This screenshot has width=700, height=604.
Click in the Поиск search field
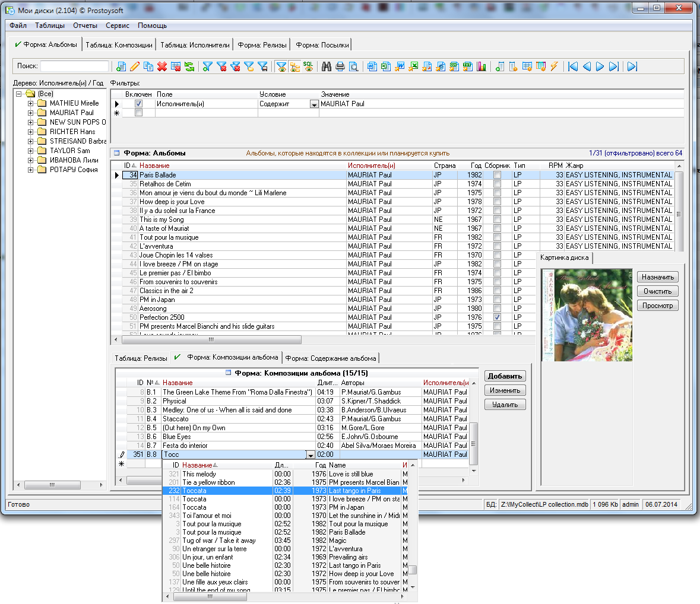click(74, 66)
